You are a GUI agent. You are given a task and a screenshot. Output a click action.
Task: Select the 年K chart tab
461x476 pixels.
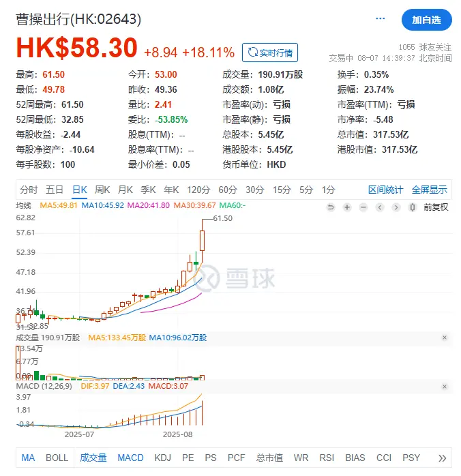click(171, 190)
